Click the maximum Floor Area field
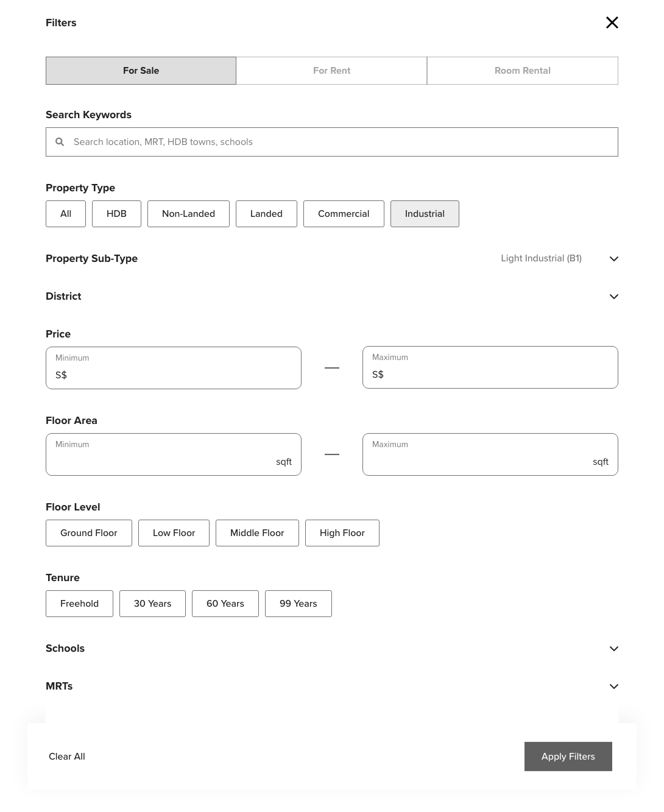This screenshot has height=812, width=664. click(490, 454)
